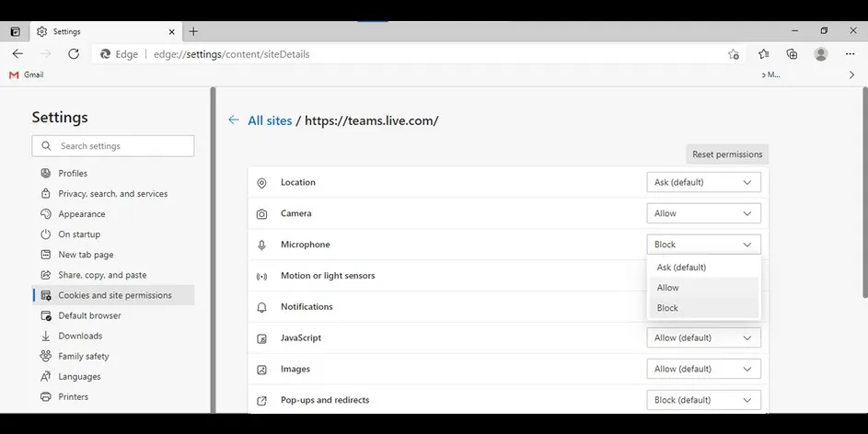Click the Motion or light sensors label
The width and height of the screenshot is (868, 434).
(x=328, y=275)
